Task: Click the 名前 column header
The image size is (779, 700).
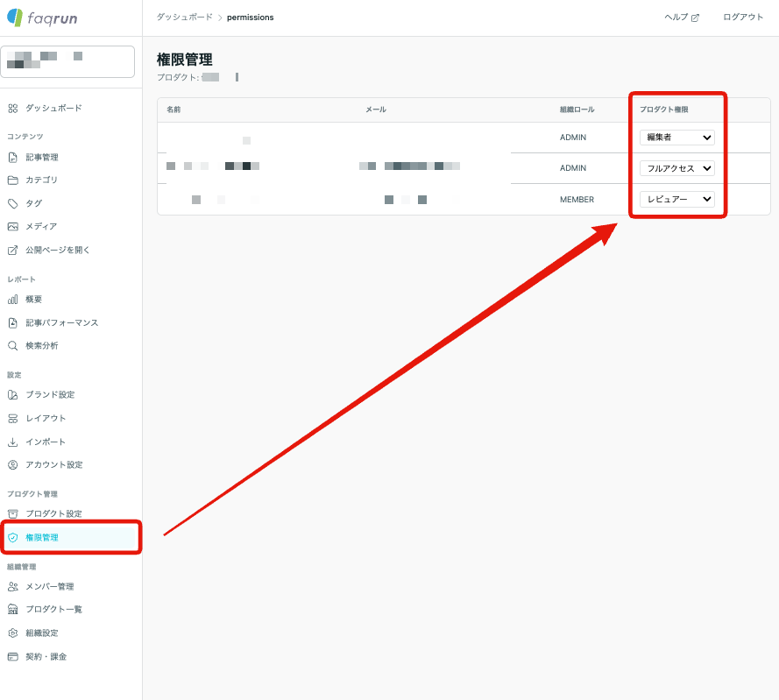Action: [x=174, y=110]
